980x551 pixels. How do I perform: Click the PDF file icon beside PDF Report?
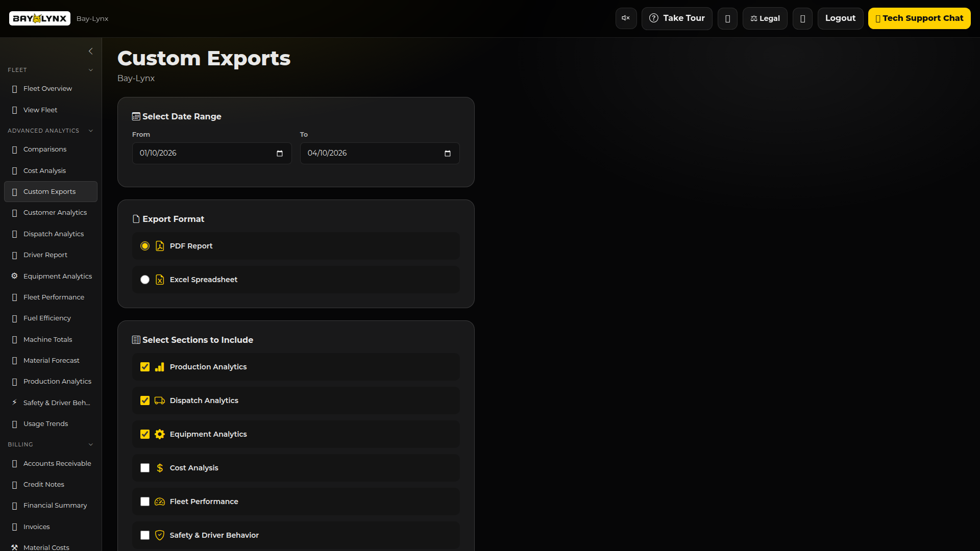160,245
